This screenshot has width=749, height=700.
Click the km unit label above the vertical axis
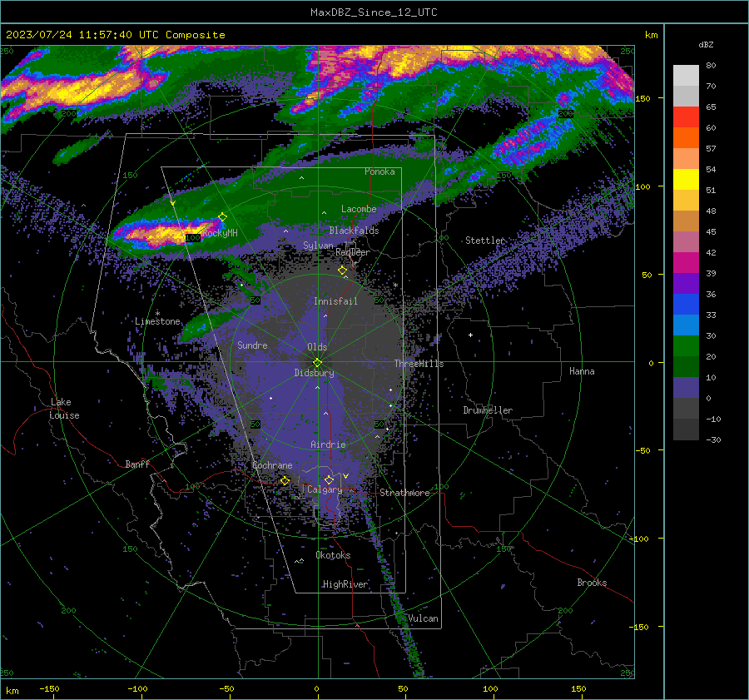(x=651, y=35)
